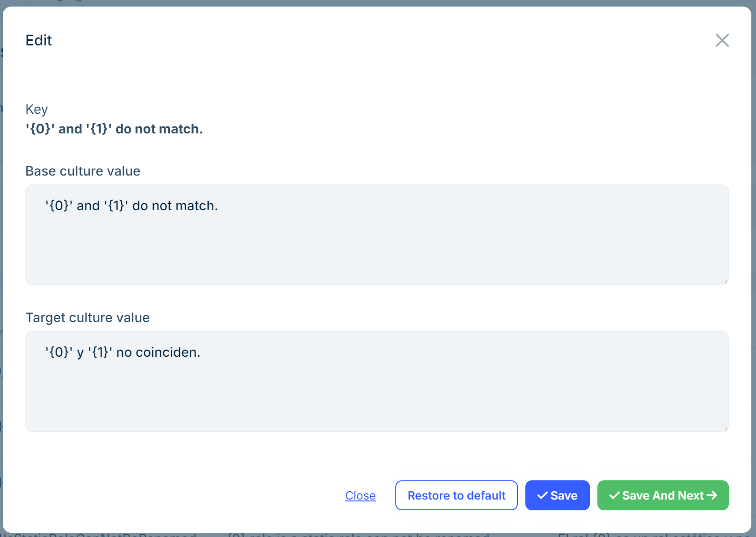Click the checkmark icon on Save And Next

pos(614,495)
